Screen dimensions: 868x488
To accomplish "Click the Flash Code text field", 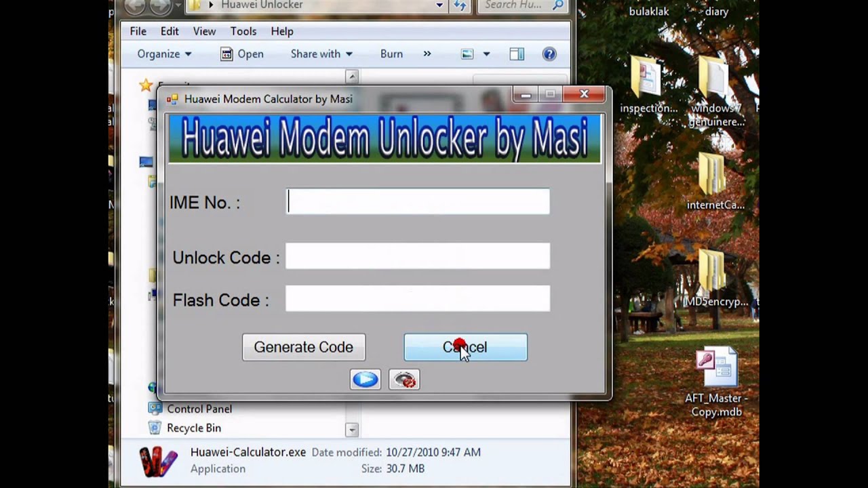I will click(x=418, y=298).
